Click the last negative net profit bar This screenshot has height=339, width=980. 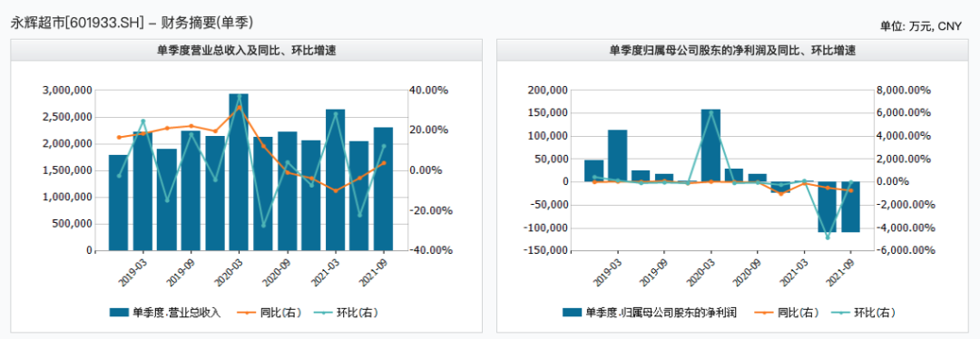click(x=850, y=207)
